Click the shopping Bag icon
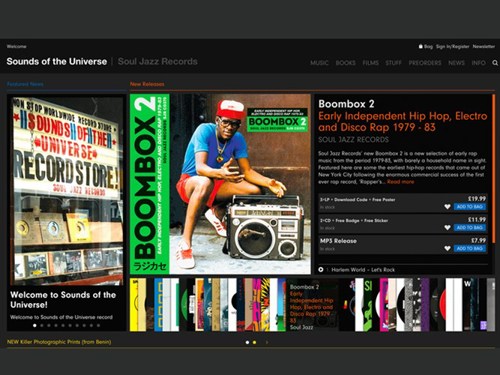This screenshot has width=500, height=375. coord(421,46)
